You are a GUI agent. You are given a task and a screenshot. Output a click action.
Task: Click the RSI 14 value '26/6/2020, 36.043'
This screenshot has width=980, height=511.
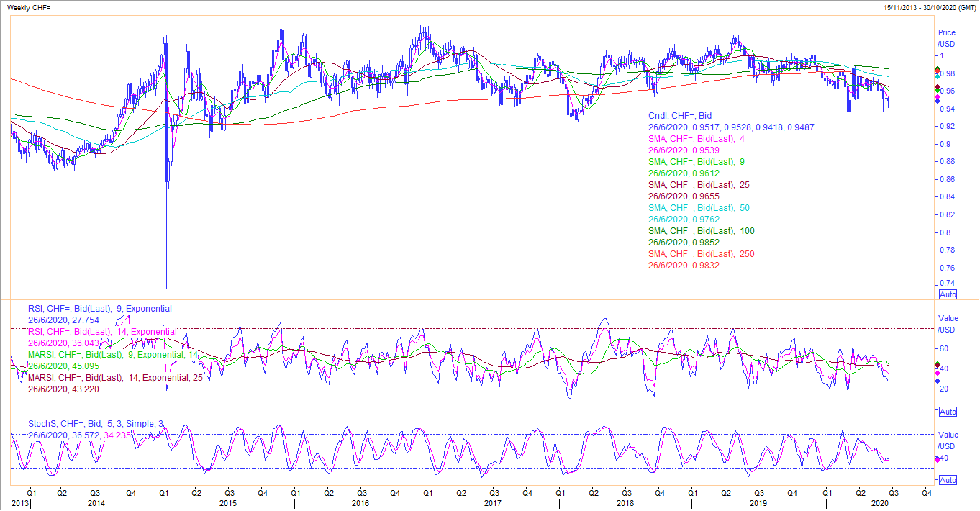(63, 343)
